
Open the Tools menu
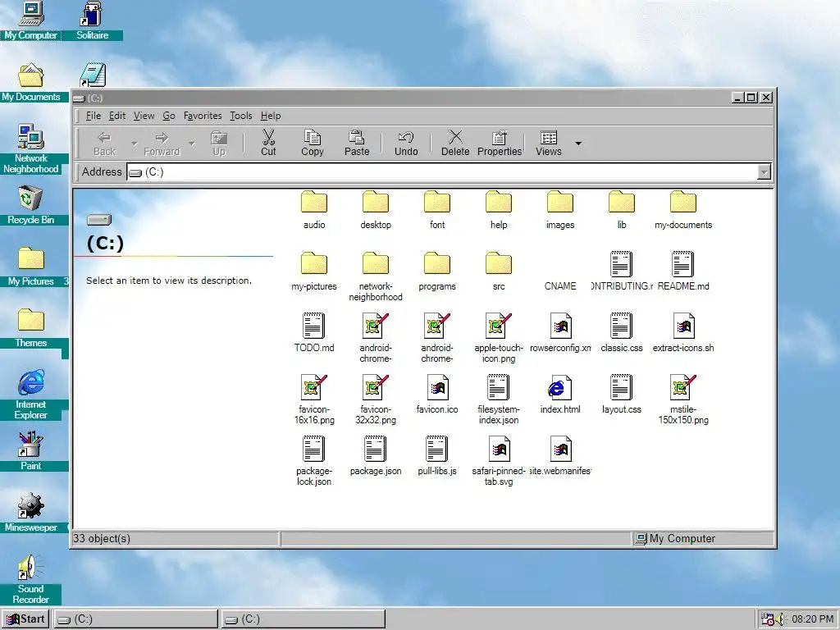241,116
